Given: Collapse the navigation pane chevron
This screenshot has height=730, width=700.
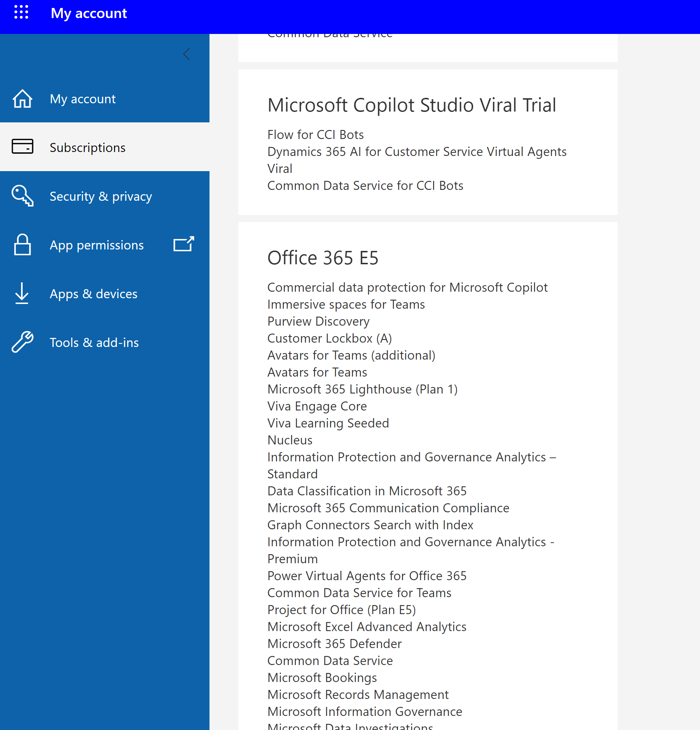Looking at the screenshot, I should [187, 54].
